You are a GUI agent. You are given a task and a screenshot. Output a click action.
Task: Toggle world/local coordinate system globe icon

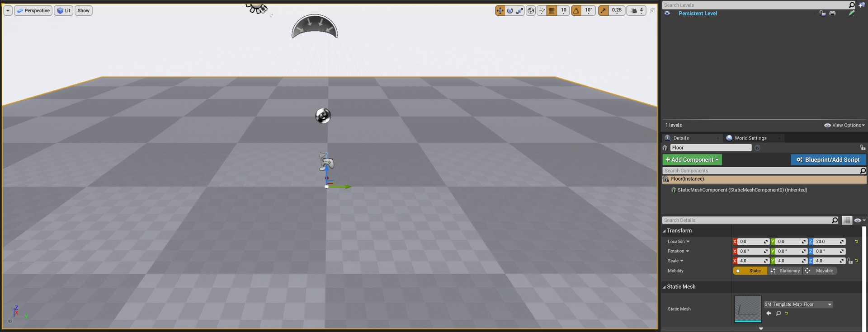[x=531, y=10]
